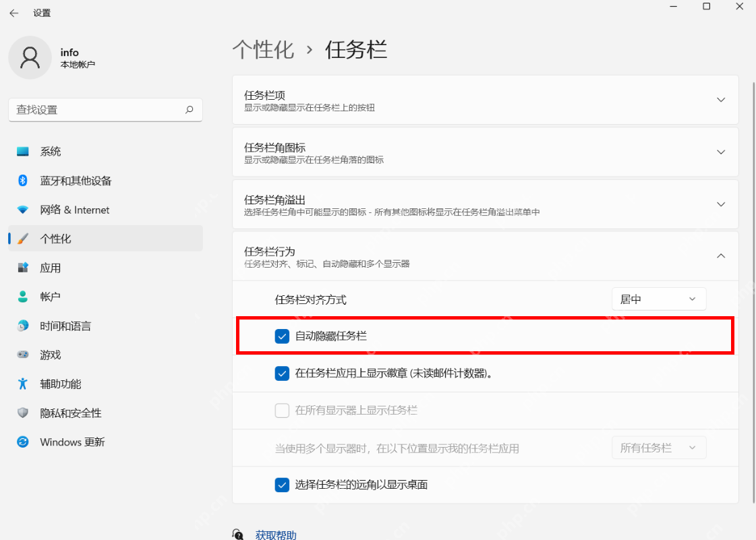
Task: Open the 居中 alignment dropdown
Action: click(x=659, y=299)
